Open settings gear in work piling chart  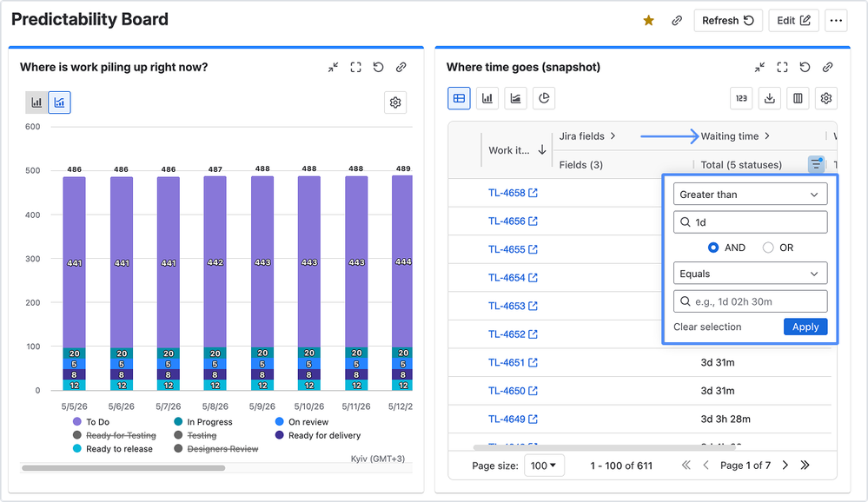(x=395, y=102)
